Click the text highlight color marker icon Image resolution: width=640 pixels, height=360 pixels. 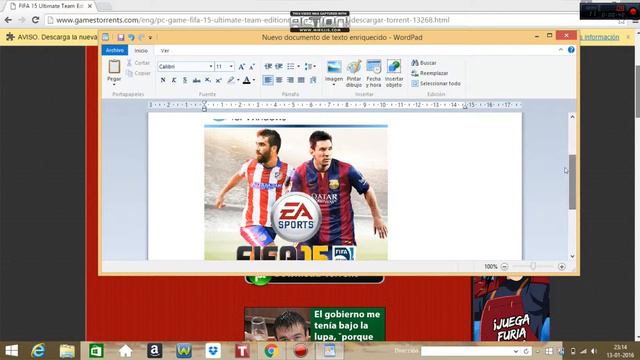tap(231, 80)
